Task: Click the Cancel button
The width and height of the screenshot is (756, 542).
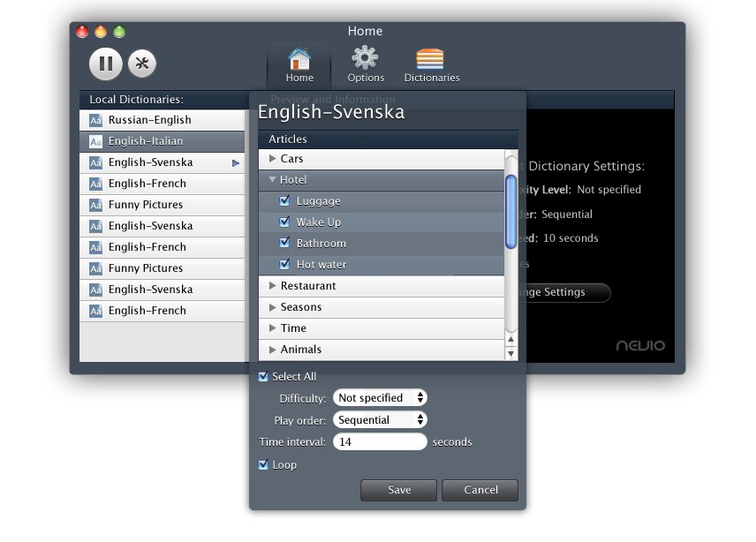Action: (x=480, y=490)
